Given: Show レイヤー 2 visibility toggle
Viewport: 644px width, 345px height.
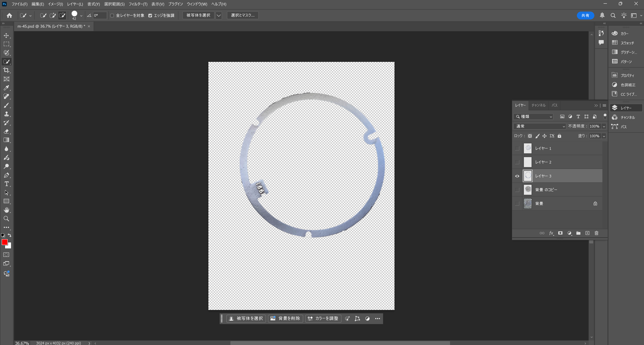Looking at the screenshot, I should click(517, 162).
